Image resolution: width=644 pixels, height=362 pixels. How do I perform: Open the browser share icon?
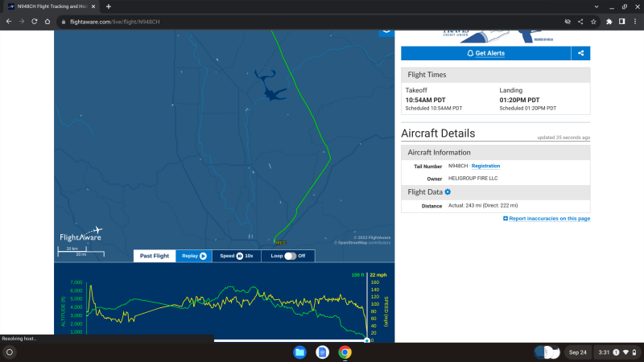[x=580, y=22]
